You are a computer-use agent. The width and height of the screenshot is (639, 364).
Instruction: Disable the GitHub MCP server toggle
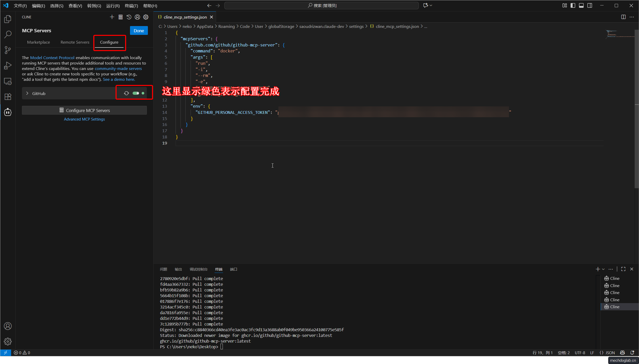point(136,93)
